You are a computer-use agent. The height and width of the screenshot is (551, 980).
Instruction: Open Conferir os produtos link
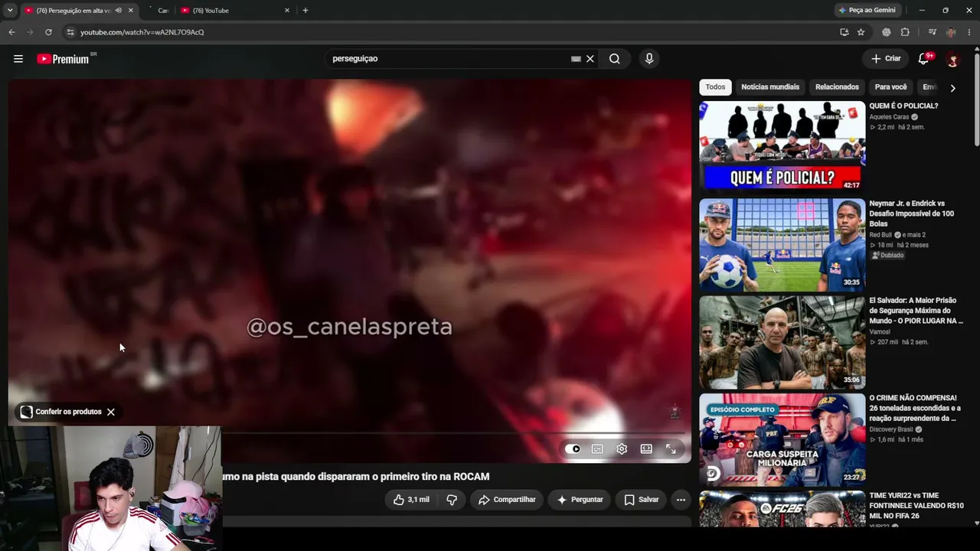[x=61, y=412]
